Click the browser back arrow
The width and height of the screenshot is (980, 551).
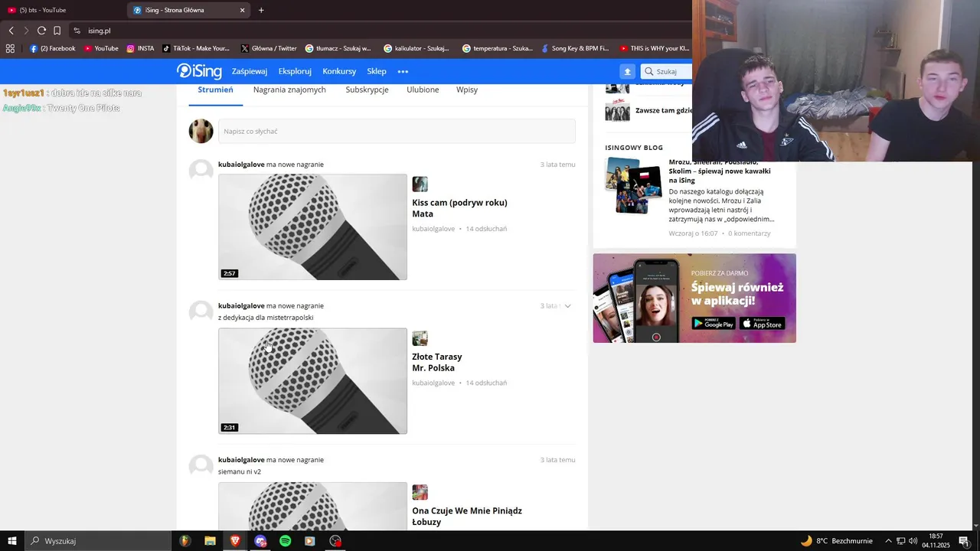click(11, 31)
